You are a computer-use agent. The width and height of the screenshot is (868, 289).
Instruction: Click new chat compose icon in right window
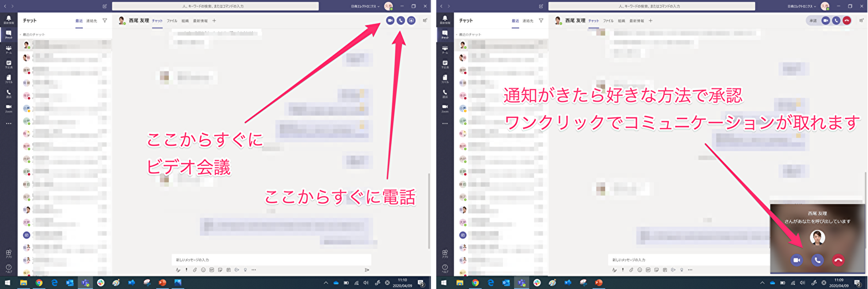point(540,6)
